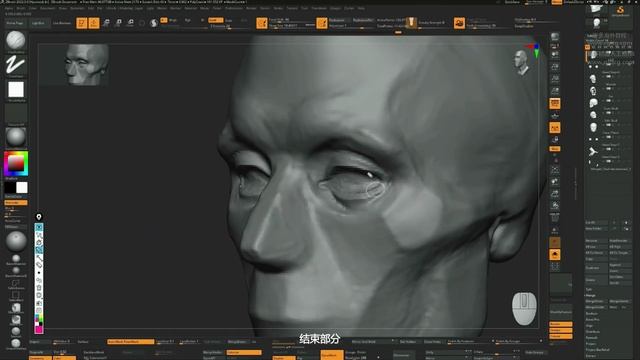Open the material sphere selector
Screen dimensions: 640x360
16,138
